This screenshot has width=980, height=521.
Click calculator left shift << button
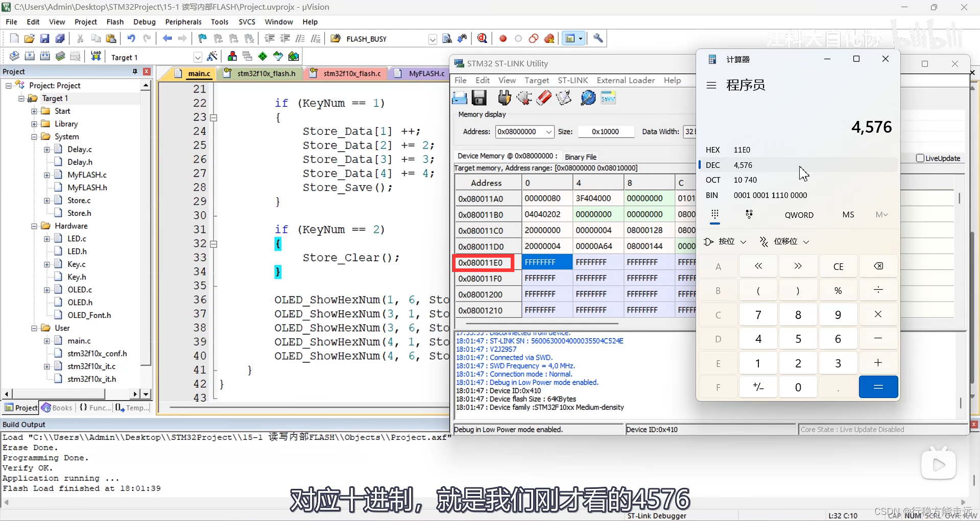point(758,266)
